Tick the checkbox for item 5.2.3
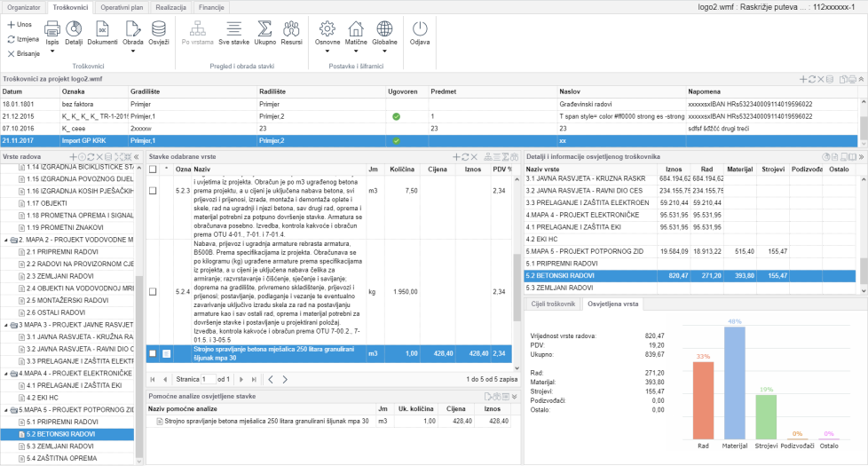Viewport: 868px width, 466px height. click(x=153, y=190)
